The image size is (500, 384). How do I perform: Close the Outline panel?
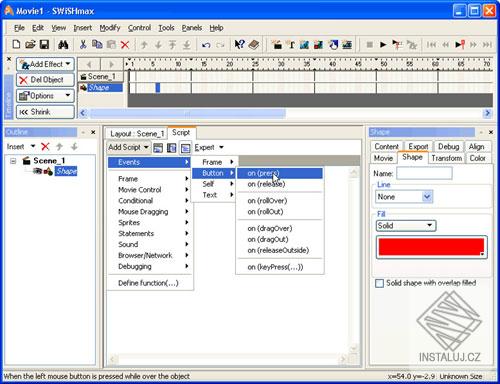pos(93,132)
